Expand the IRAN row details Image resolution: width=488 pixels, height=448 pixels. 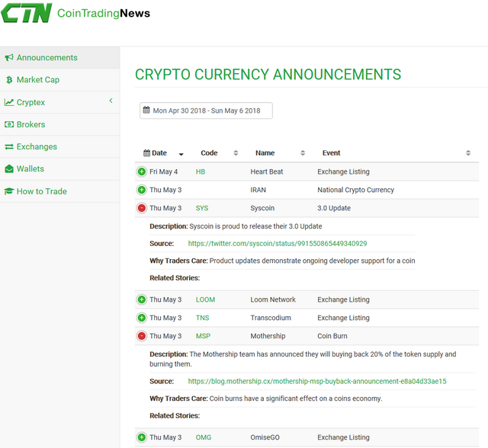point(142,190)
